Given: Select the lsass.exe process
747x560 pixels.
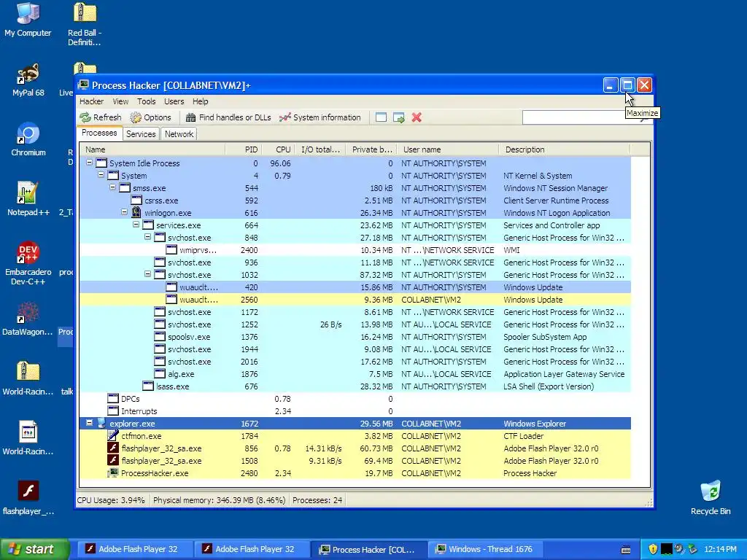Looking at the screenshot, I should point(355,386).
